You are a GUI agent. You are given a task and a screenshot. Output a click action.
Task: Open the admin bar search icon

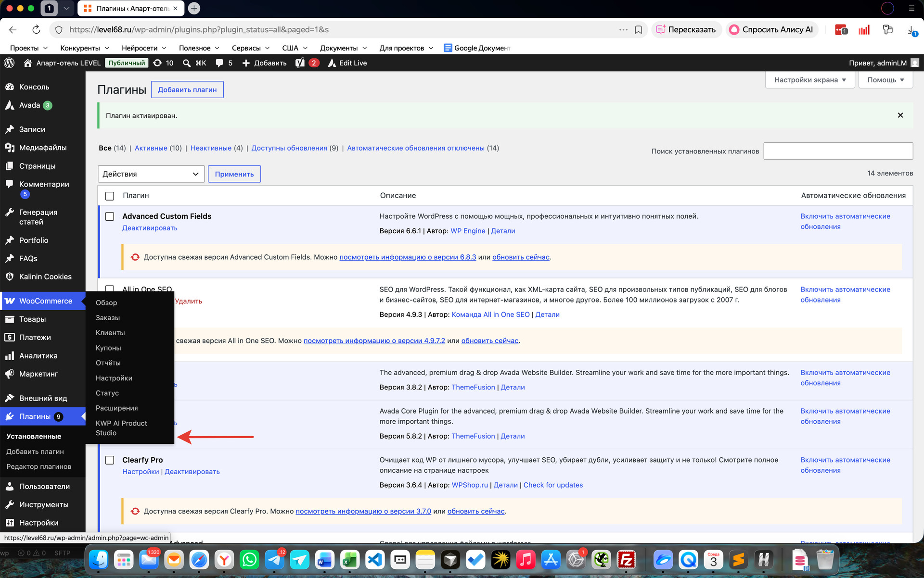[187, 63]
